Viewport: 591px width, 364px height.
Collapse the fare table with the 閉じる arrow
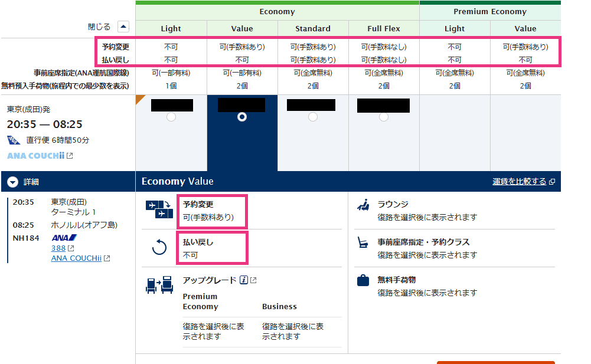tap(123, 27)
